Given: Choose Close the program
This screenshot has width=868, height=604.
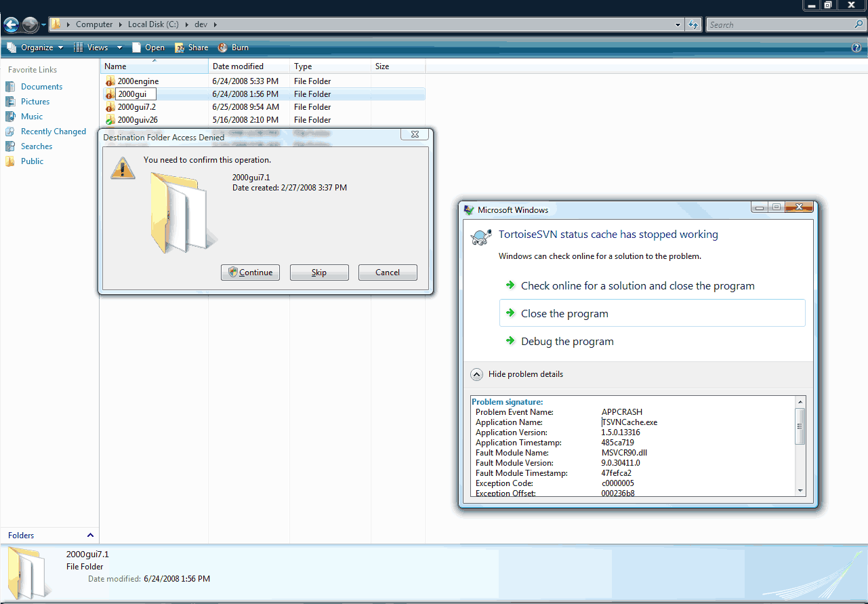Looking at the screenshot, I should click(x=653, y=313).
